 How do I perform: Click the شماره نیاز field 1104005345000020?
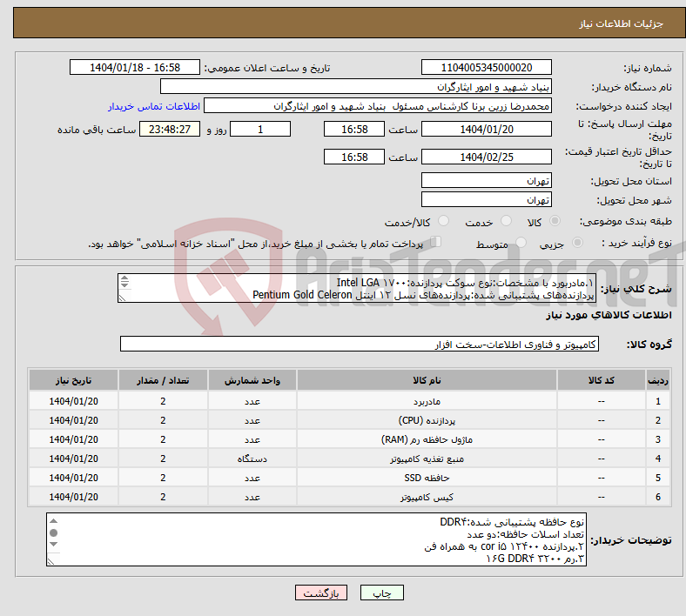pos(486,67)
